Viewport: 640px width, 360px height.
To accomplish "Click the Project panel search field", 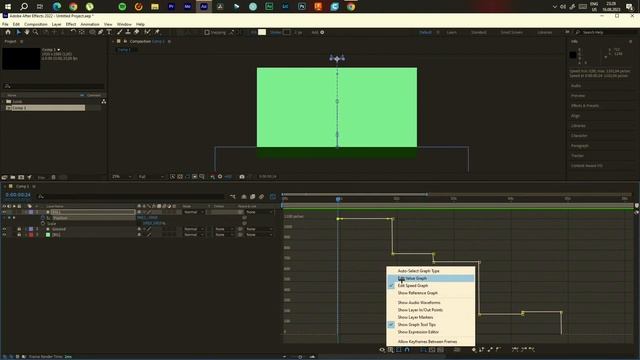I will point(53,86).
